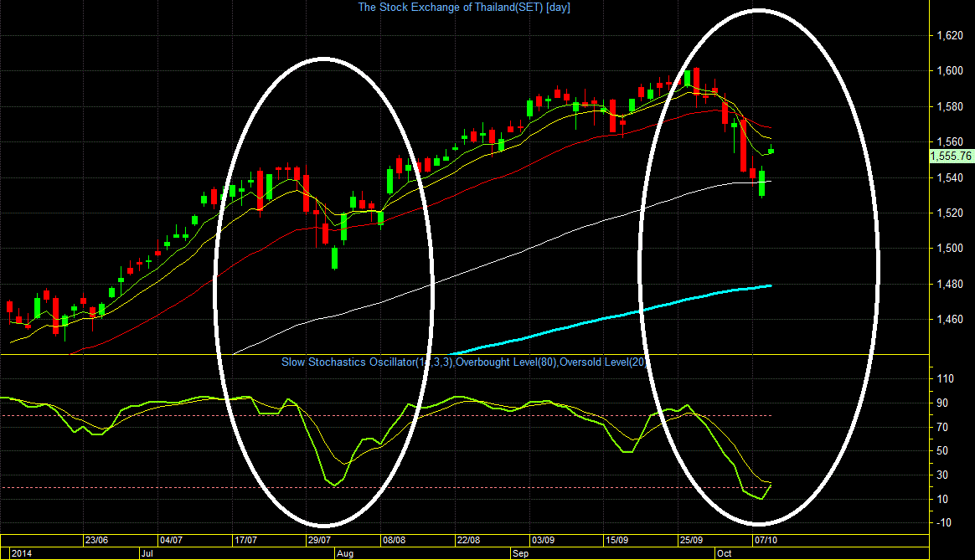Click the Aug month label
This screenshot has height=560, width=975.
[x=345, y=553]
